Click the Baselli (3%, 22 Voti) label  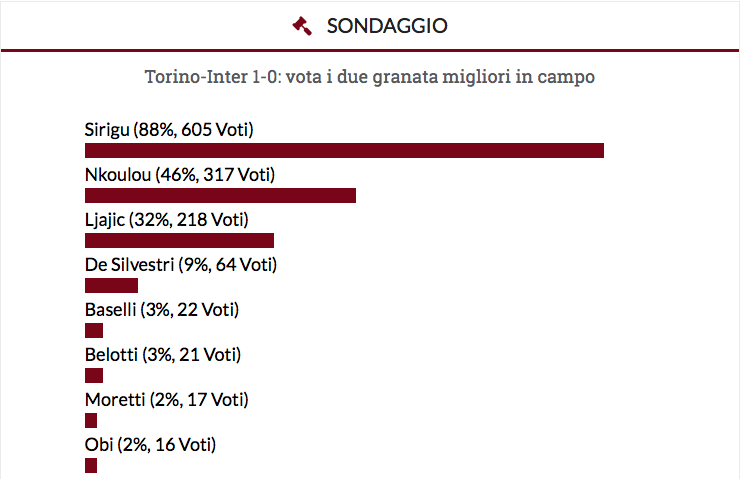pyautogui.click(x=163, y=310)
